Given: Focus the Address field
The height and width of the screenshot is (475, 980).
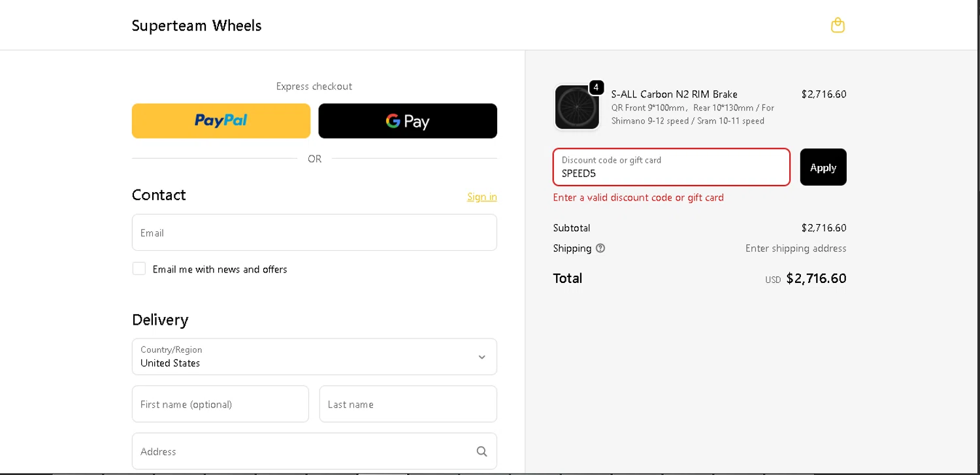Looking at the screenshot, I should (x=314, y=451).
